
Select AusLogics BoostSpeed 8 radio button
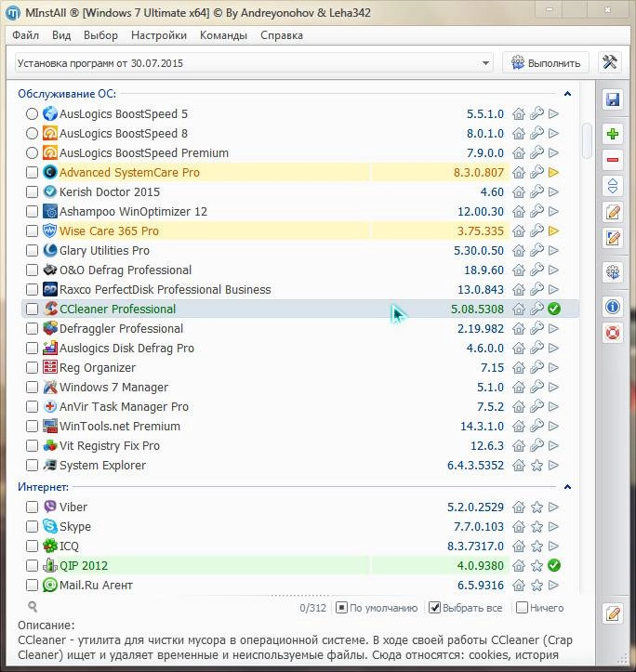click(x=32, y=133)
